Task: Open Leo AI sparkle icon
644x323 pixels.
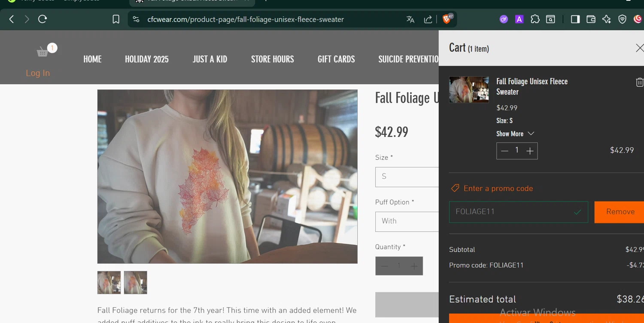Action: click(x=607, y=19)
